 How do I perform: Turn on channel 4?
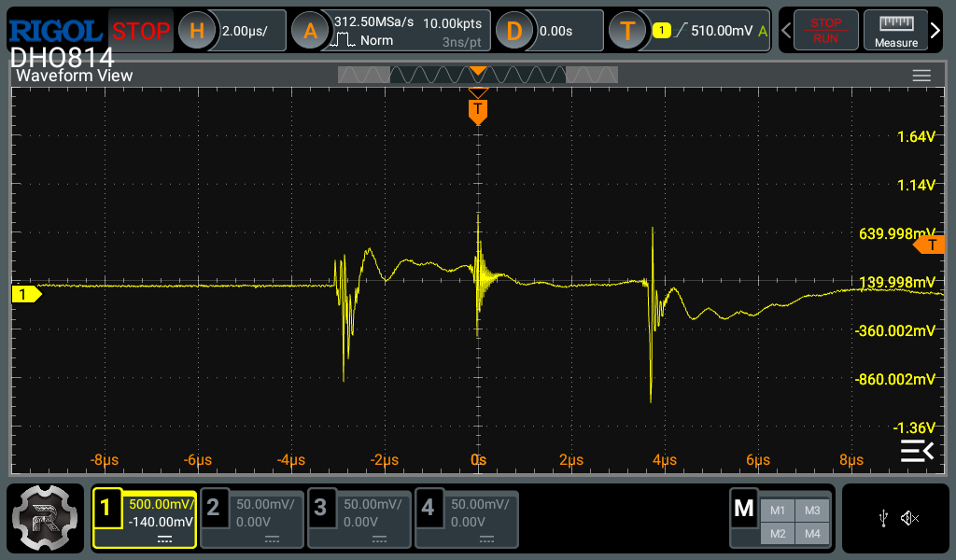pos(466,520)
